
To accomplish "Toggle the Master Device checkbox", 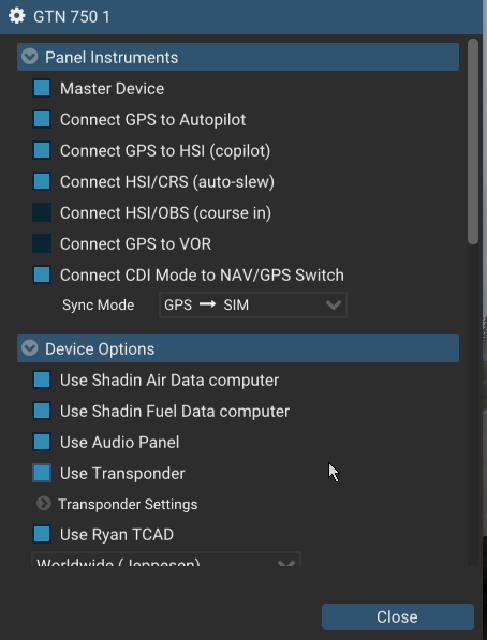I will point(42,88).
